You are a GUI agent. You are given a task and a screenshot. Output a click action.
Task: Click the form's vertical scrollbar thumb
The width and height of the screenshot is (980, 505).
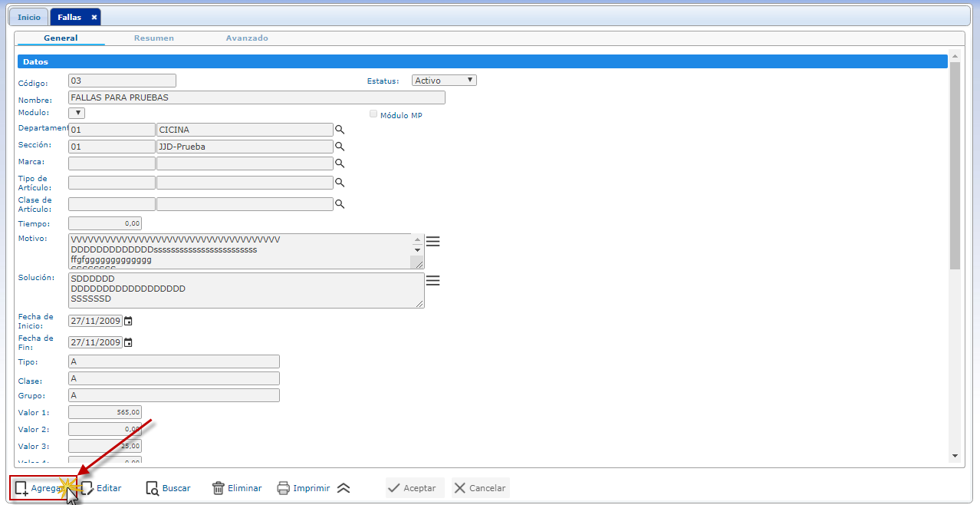point(955,165)
